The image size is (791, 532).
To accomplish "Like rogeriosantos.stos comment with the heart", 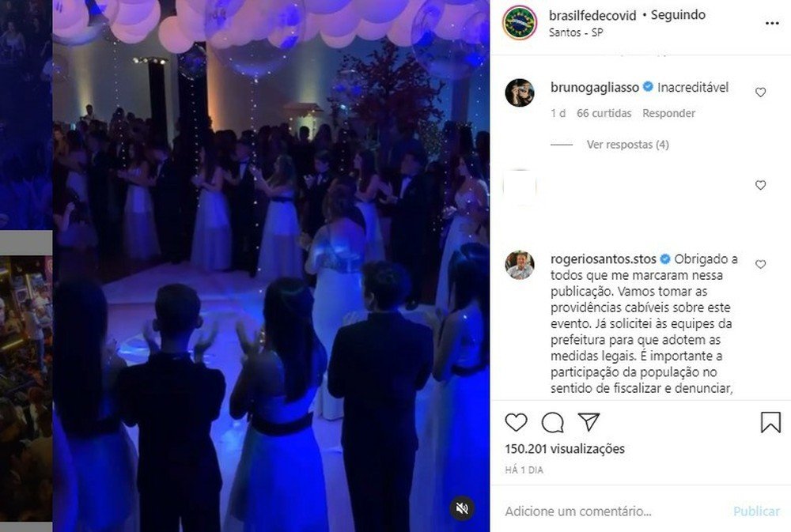I will tap(760, 264).
